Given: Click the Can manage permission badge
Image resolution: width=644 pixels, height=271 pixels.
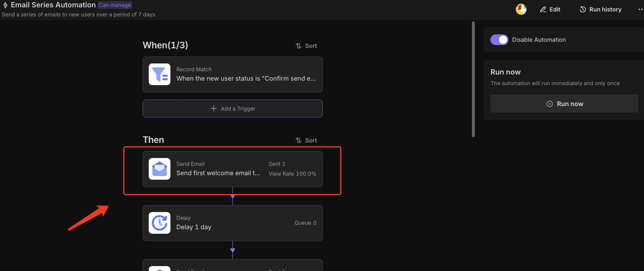Looking at the screenshot, I should pyautogui.click(x=115, y=5).
